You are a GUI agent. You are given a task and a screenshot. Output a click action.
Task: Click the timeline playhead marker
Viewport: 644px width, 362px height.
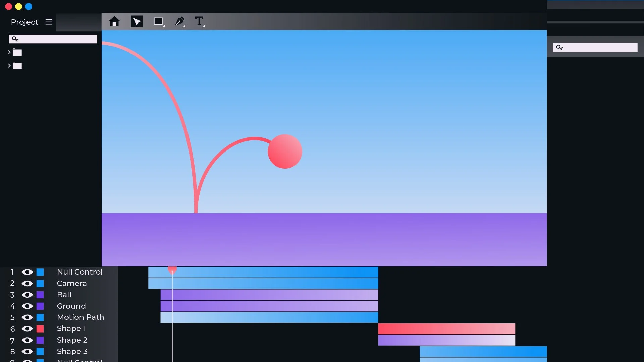coord(172,270)
